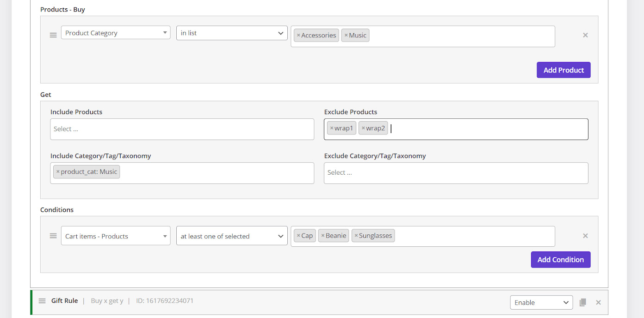The image size is (644, 318).
Task: Delete the Gift Rule with ID 1617692234071
Action: click(x=598, y=302)
